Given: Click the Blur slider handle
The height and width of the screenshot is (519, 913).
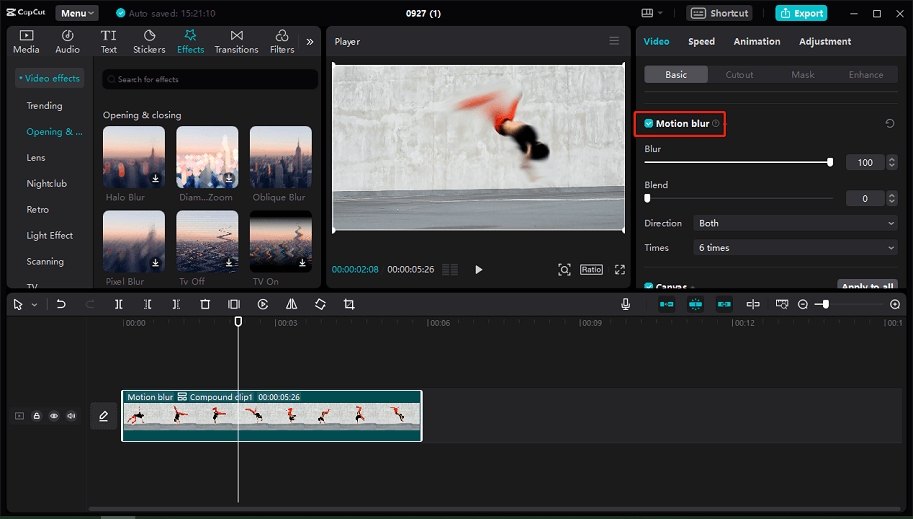Looking at the screenshot, I should point(830,162).
